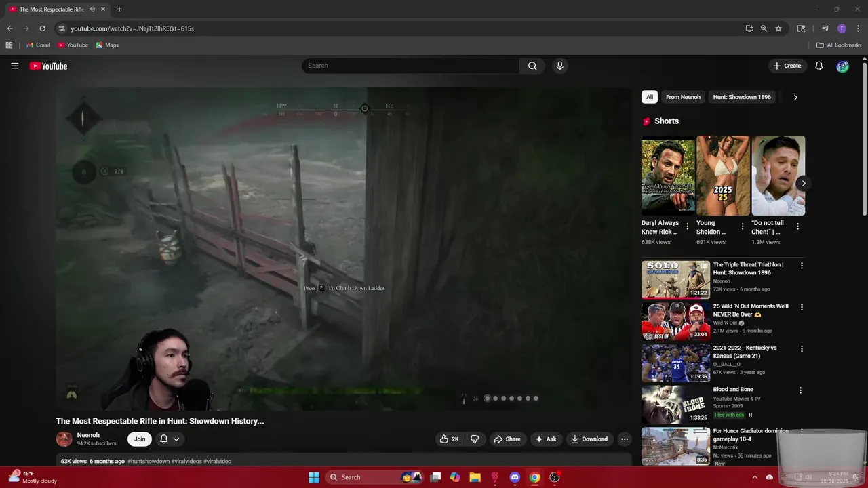
Task: Click the #huntshowdown hashtag
Action: tap(149, 461)
